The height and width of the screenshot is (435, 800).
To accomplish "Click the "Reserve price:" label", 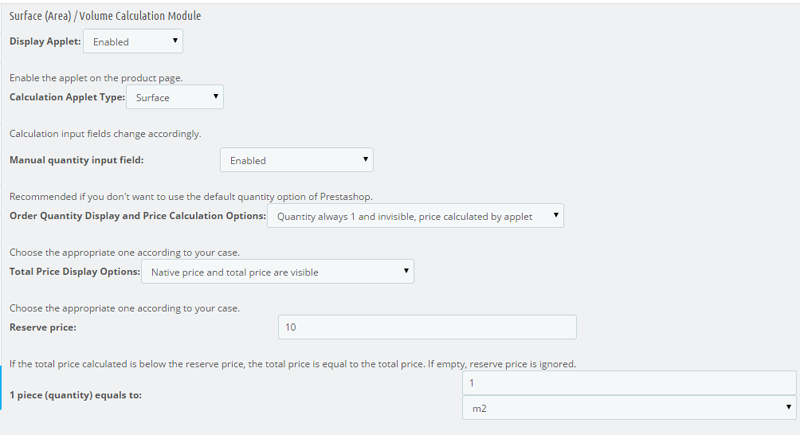I will (44, 326).
